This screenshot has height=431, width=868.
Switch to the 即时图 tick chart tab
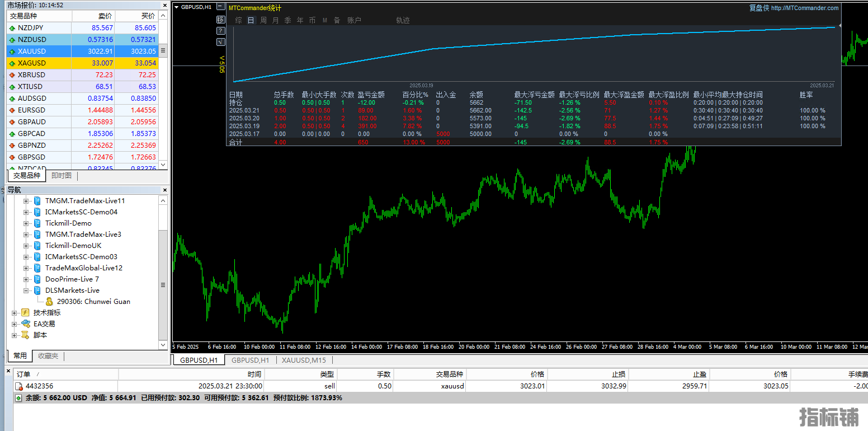click(62, 175)
